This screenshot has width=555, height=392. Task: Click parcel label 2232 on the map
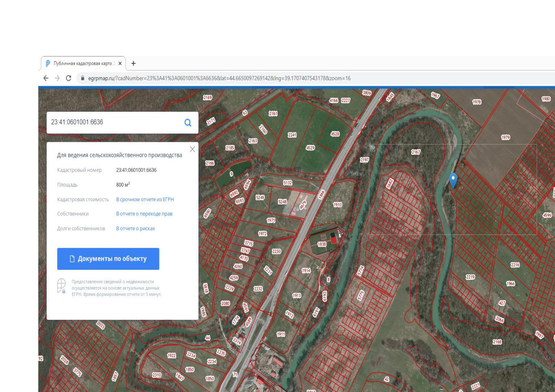[258, 289]
